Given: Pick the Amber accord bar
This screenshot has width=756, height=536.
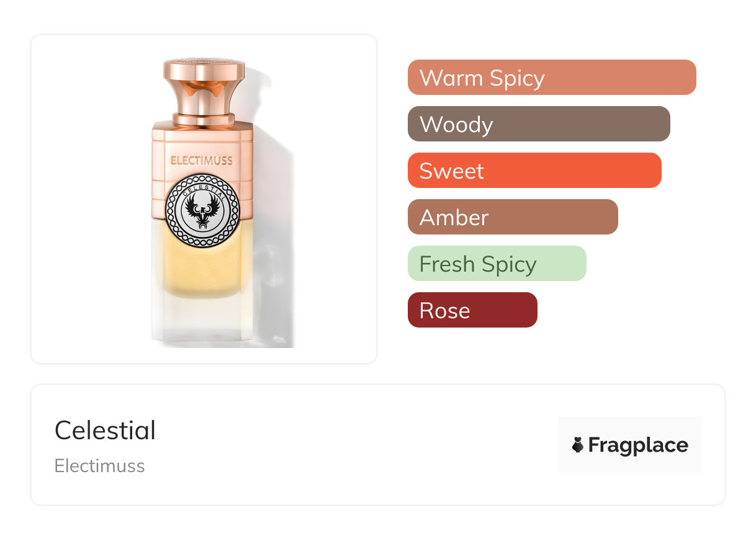Looking at the screenshot, I should (512, 217).
